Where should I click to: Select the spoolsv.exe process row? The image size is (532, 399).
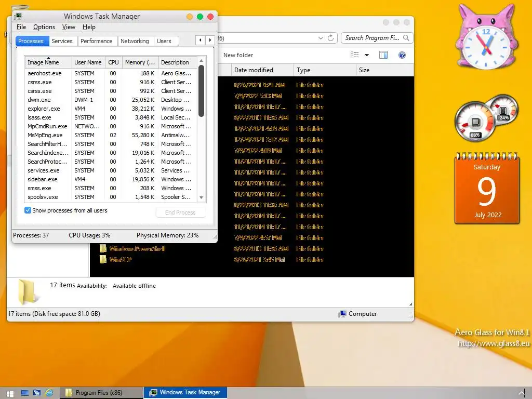(111, 197)
